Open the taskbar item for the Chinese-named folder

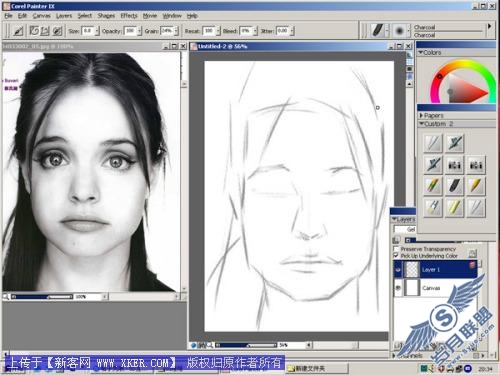click(317, 368)
